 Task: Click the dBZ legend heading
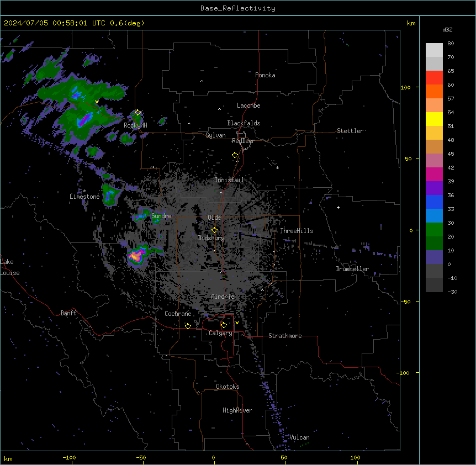(447, 29)
